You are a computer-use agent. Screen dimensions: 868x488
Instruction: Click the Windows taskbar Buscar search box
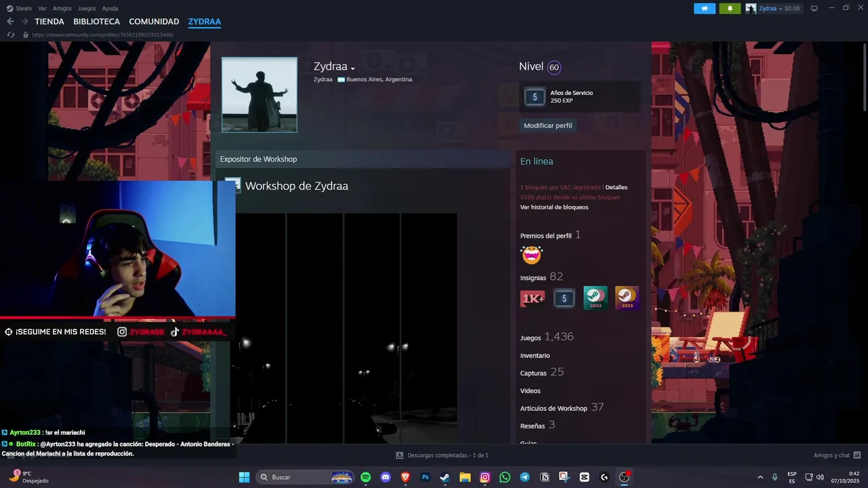pyautogui.click(x=306, y=477)
